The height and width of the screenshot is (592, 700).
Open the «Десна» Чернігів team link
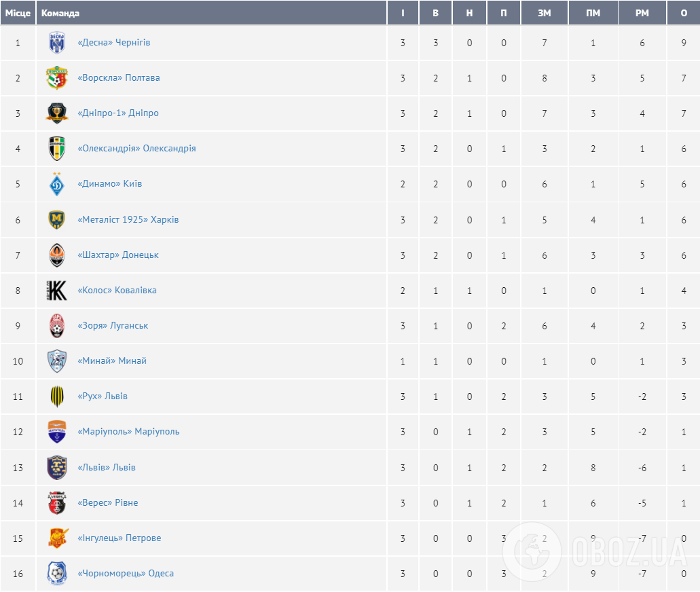114,43
